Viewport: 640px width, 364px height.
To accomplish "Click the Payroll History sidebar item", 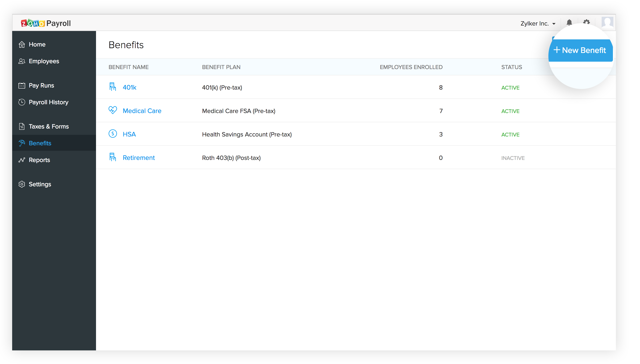I will click(x=48, y=102).
